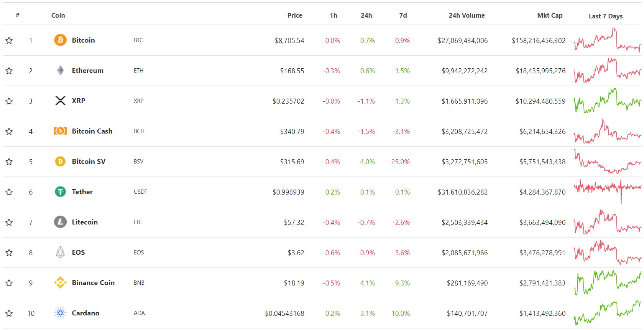
Task: Sort by the Coin column header
Action: (x=58, y=15)
